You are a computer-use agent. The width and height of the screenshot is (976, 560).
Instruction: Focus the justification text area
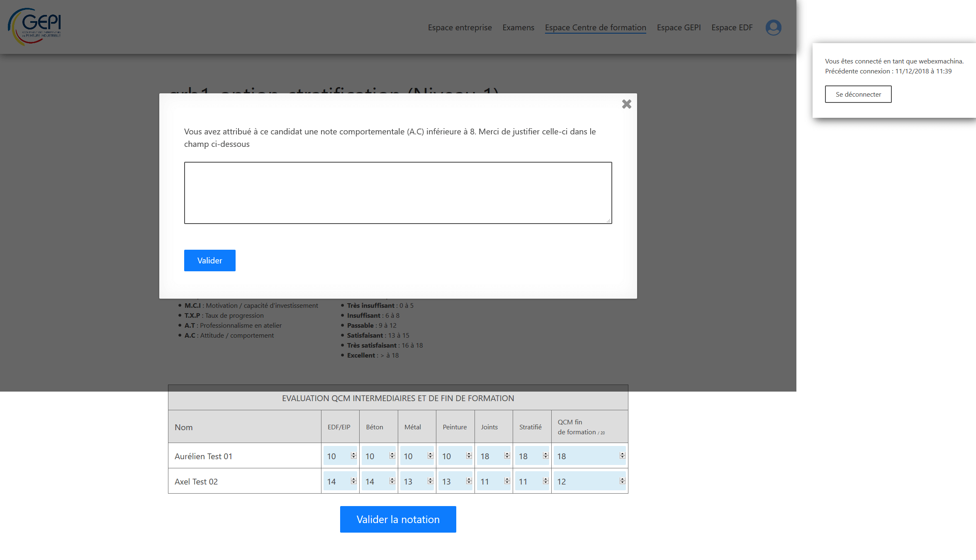click(398, 193)
